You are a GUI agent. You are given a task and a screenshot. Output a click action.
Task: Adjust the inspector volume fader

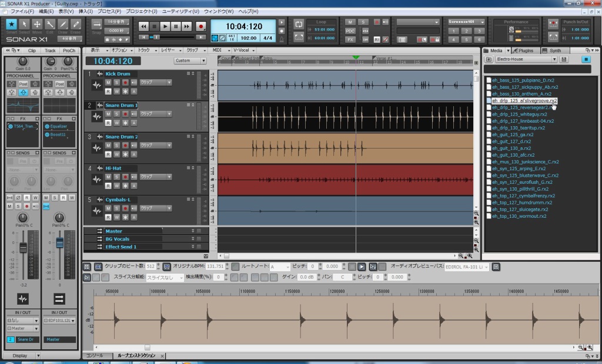[23, 247]
